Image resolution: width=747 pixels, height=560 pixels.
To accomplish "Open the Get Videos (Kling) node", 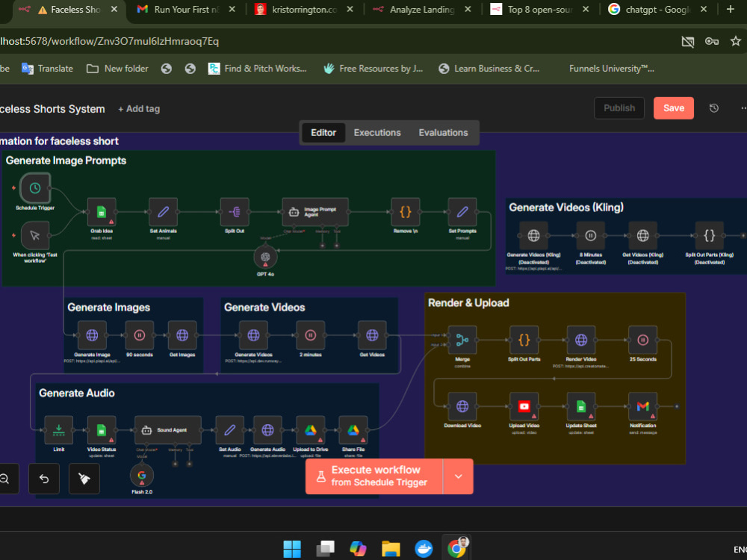I will point(642,235).
